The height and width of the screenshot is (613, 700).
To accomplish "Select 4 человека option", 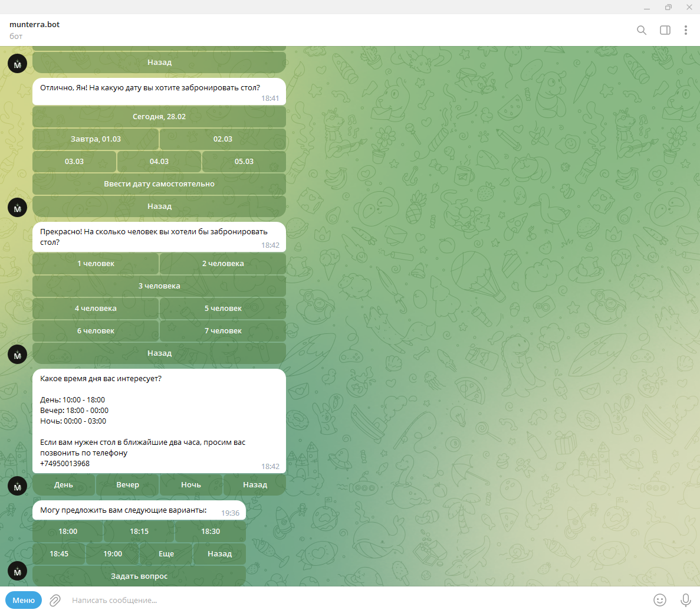I will pyautogui.click(x=96, y=309).
